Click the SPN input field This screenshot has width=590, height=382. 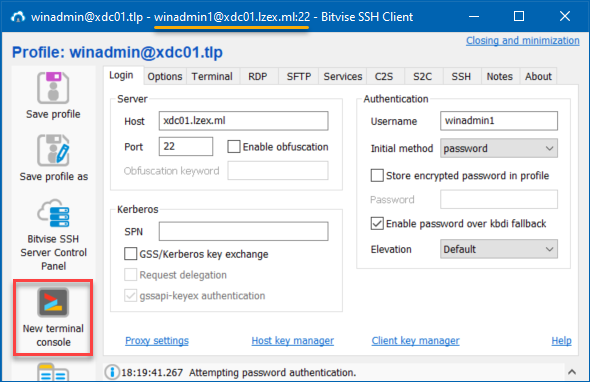[243, 231]
